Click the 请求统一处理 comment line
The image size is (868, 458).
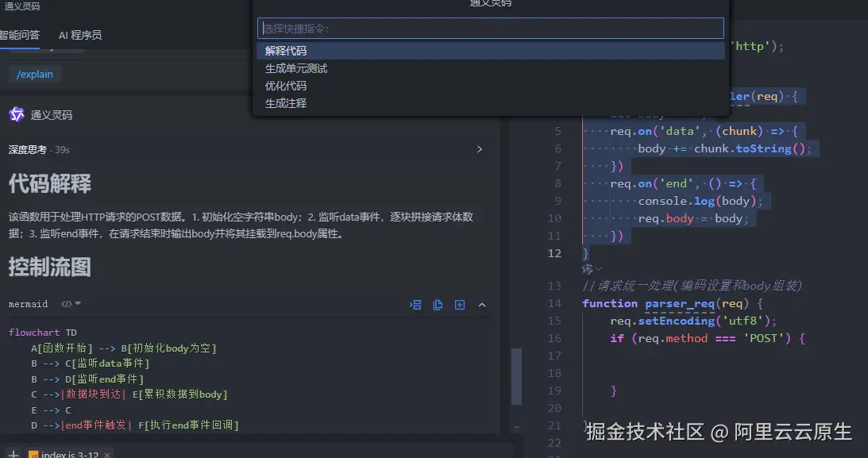coord(692,286)
